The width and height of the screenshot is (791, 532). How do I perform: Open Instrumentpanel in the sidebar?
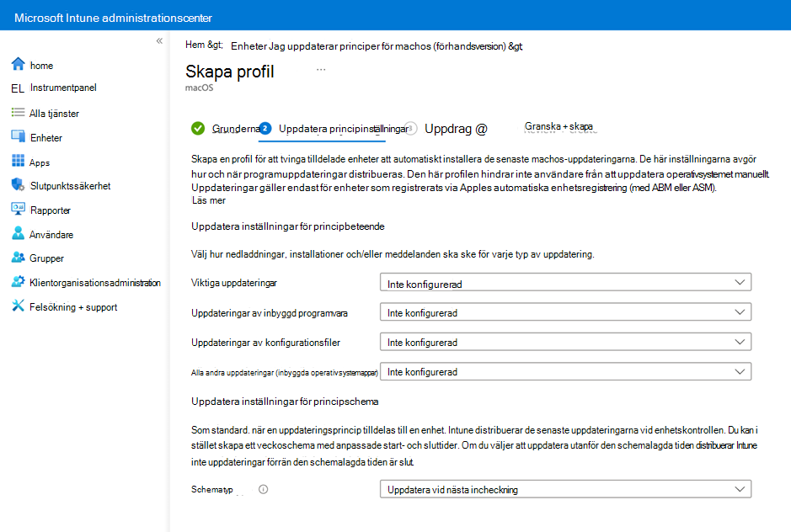coord(63,88)
